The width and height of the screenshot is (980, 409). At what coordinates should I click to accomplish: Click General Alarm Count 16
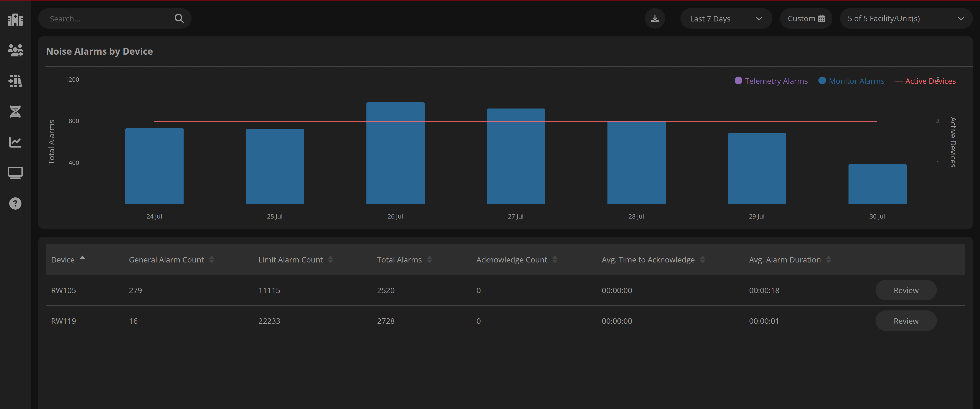coord(133,321)
